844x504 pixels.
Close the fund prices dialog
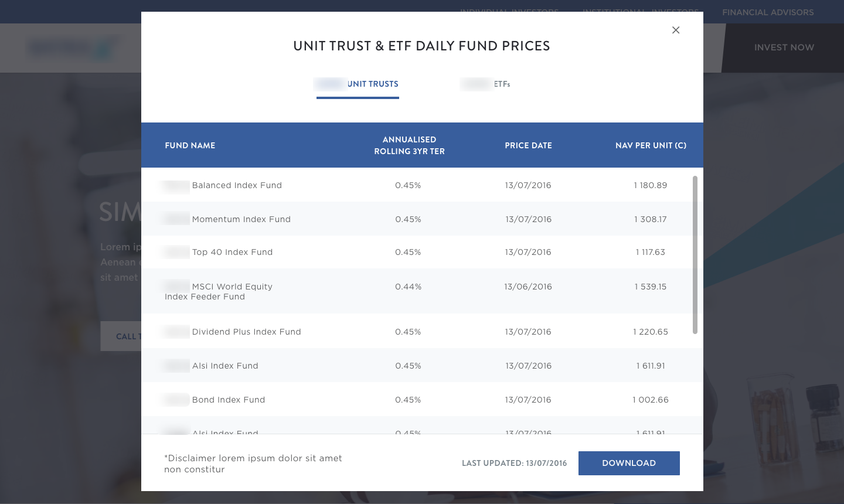click(676, 30)
